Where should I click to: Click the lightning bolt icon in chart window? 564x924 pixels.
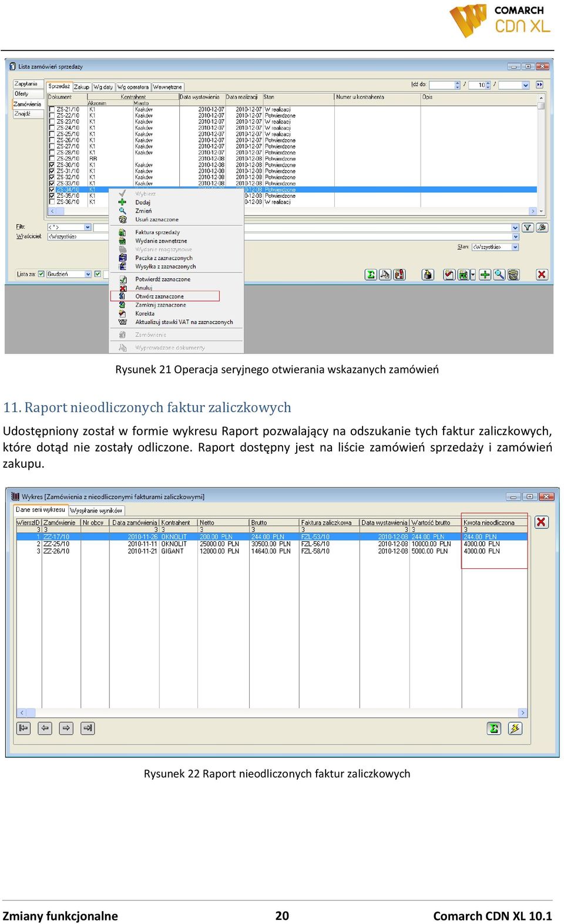click(x=515, y=729)
